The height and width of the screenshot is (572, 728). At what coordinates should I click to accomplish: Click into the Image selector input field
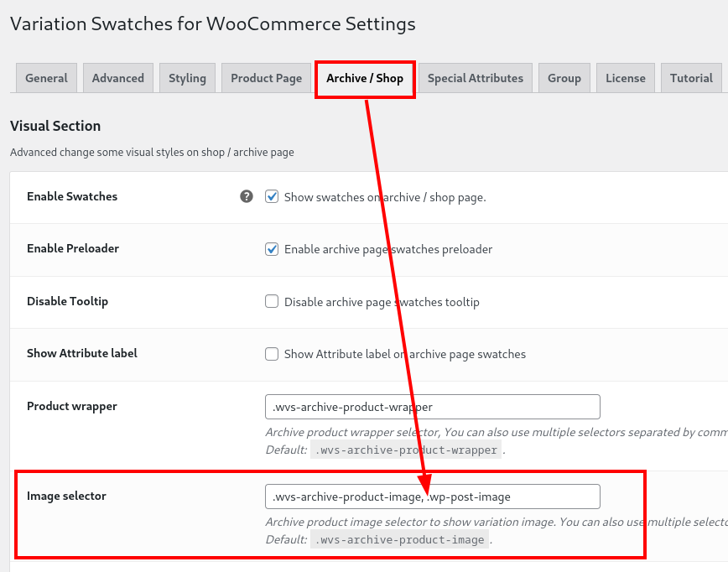click(x=433, y=497)
